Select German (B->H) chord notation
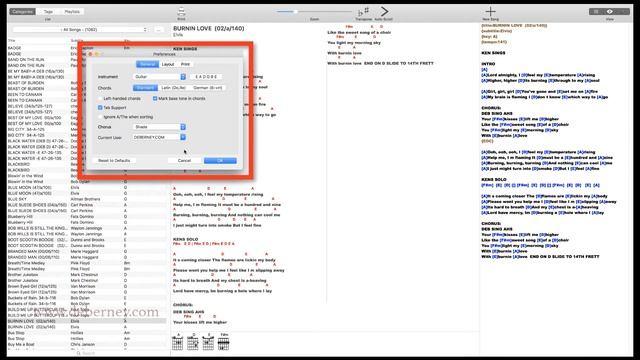 (x=208, y=88)
